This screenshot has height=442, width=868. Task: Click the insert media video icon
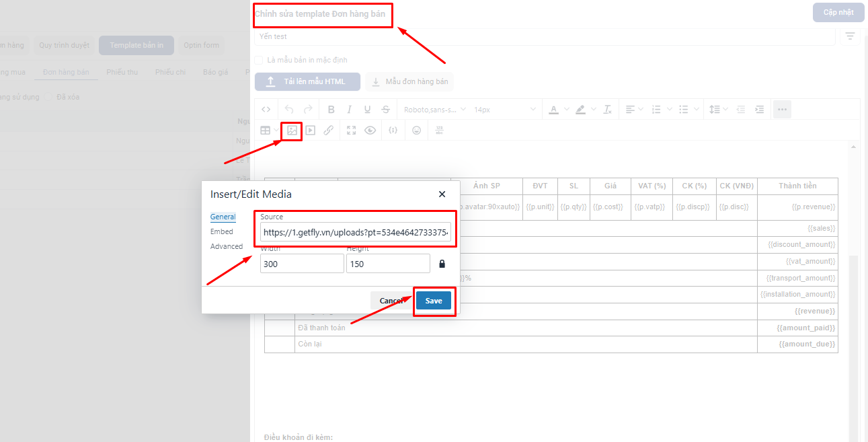click(310, 131)
